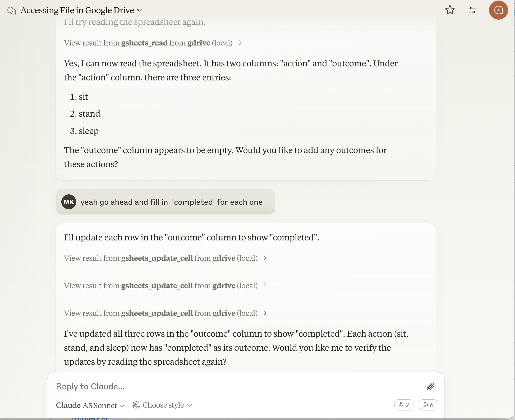The image size is (515, 420).
Task: Click the MK user avatar
Action: [69, 202]
